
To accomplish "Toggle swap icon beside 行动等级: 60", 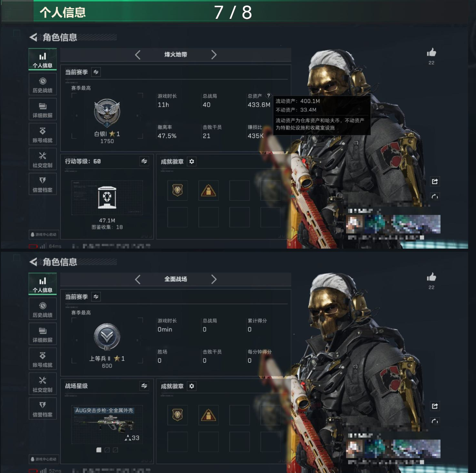I will 144,161.
